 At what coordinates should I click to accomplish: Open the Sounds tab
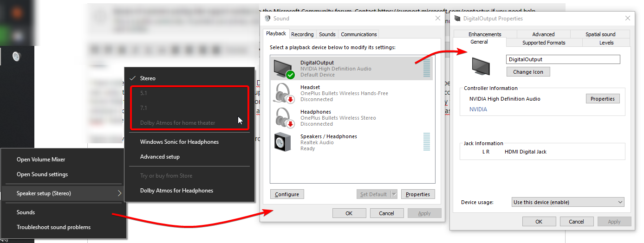click(327, 34)
